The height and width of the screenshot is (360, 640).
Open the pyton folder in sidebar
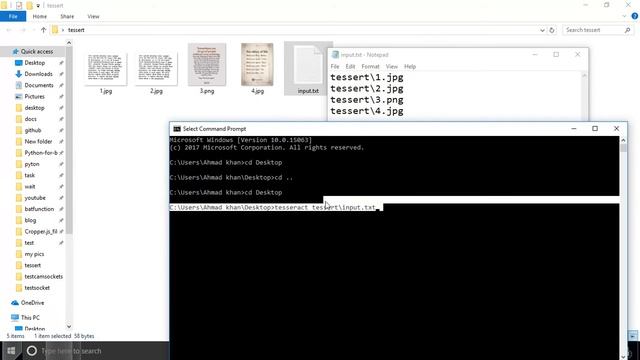tap(32, 164)
